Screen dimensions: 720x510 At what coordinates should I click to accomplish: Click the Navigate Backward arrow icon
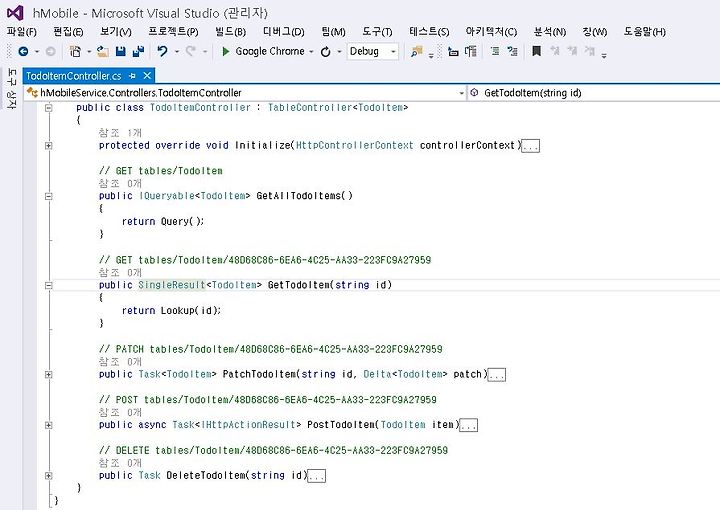click(x=23, y=51)
